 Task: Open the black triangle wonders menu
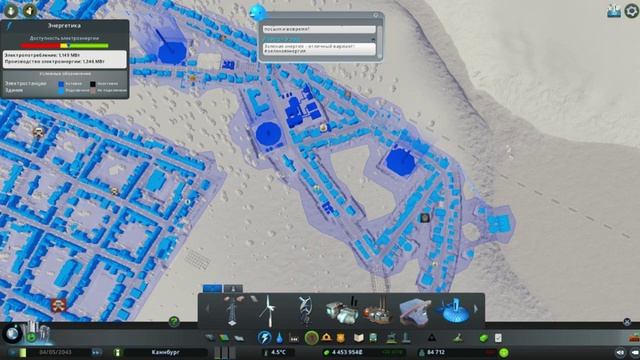click(x=432, y=338)
